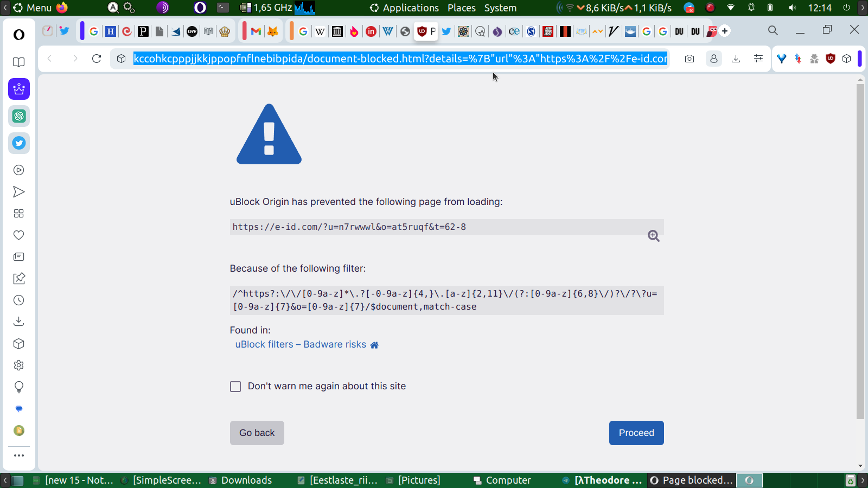Open volume control in system tray

click(792, 8)
